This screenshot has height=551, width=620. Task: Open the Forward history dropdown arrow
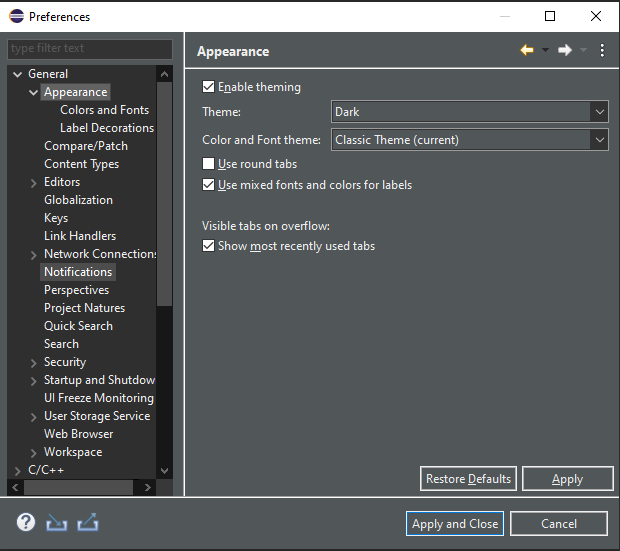tap(583, 51)
